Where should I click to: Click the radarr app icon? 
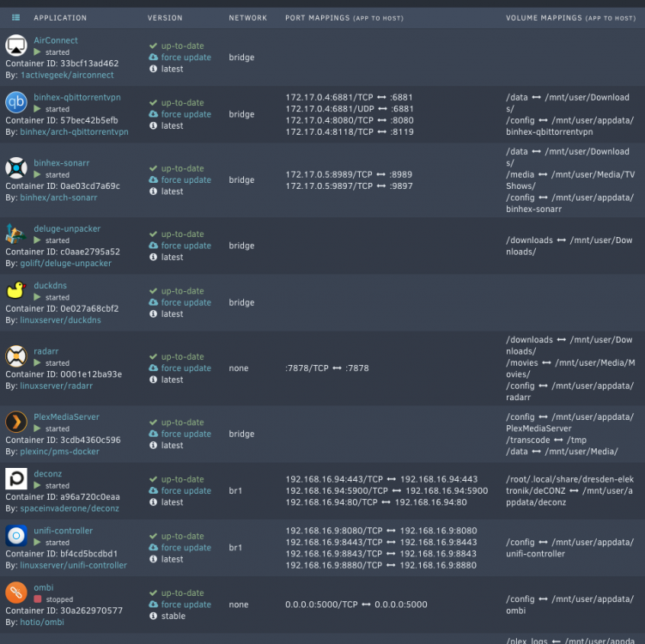[16, 356]
